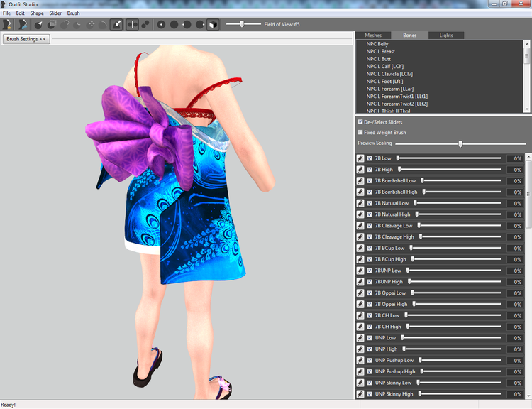
Task: Uncheck the 7BUNP High checkbox
Action: [x=370, y=282]
